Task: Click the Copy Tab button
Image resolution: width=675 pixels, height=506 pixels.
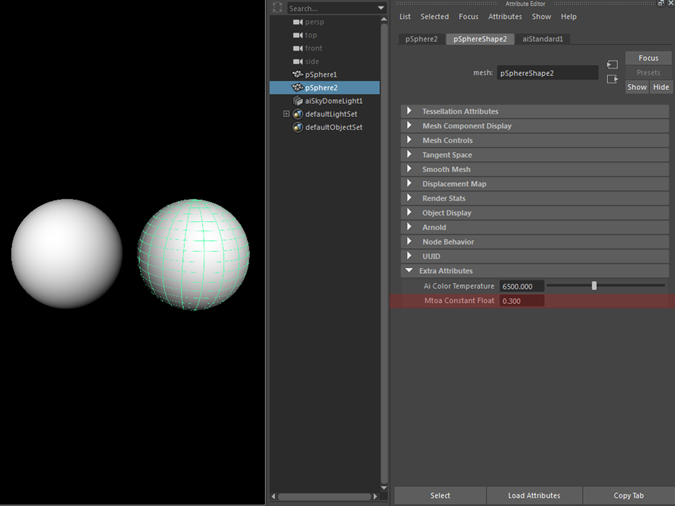Action: tap(629, 496)
